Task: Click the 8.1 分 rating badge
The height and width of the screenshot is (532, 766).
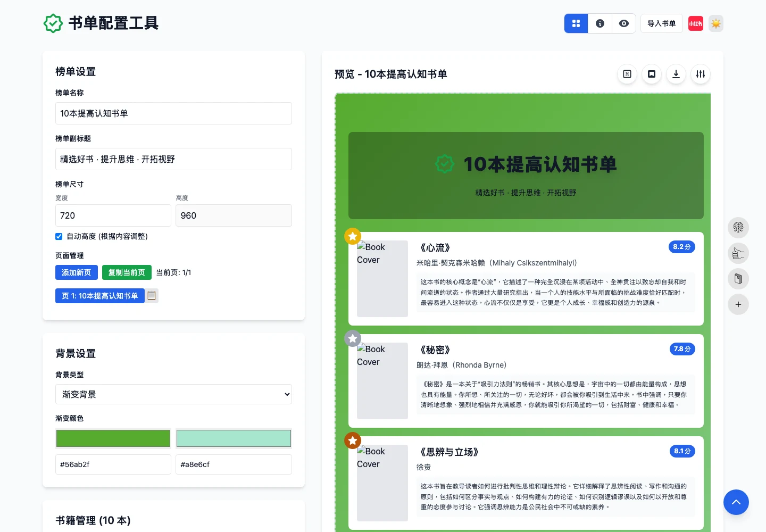Action: 682,451
